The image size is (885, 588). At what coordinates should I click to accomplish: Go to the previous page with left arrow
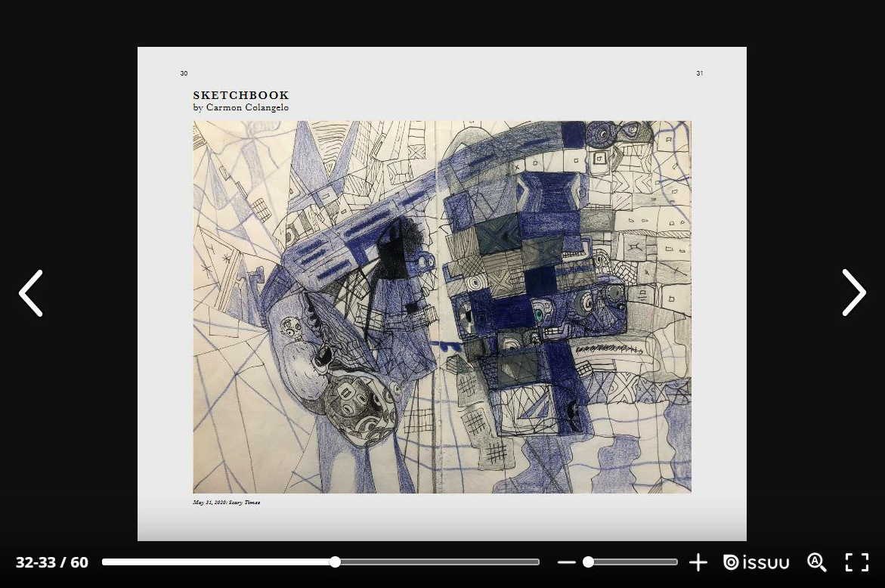31,293
